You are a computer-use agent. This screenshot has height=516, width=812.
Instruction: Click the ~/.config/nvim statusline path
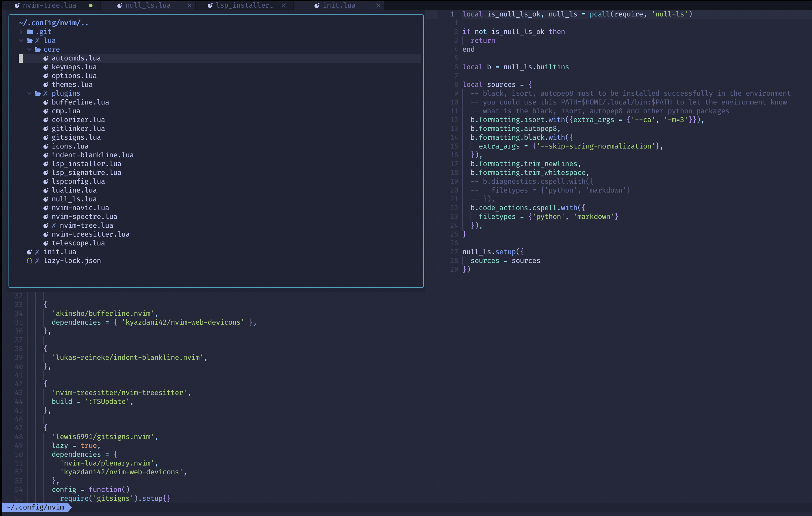click(x=35, y=507)
